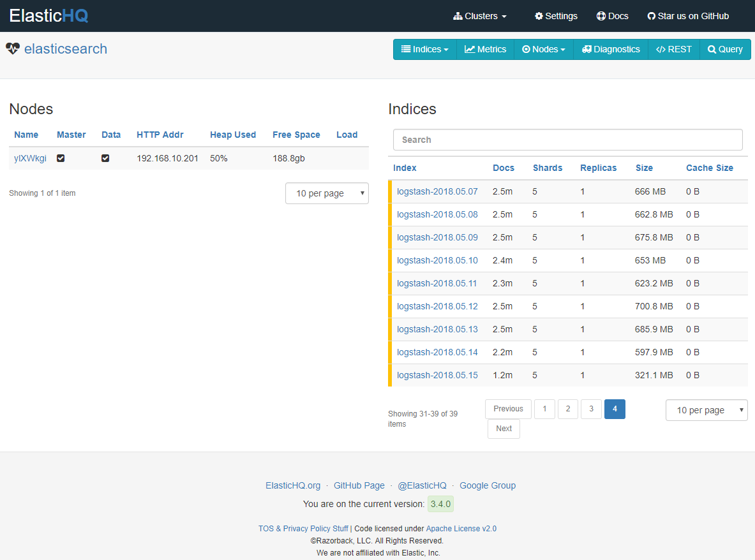Open @ElasticHQ footer link
The height and width of the screenshot is (560, 755).
coord(422,485)
